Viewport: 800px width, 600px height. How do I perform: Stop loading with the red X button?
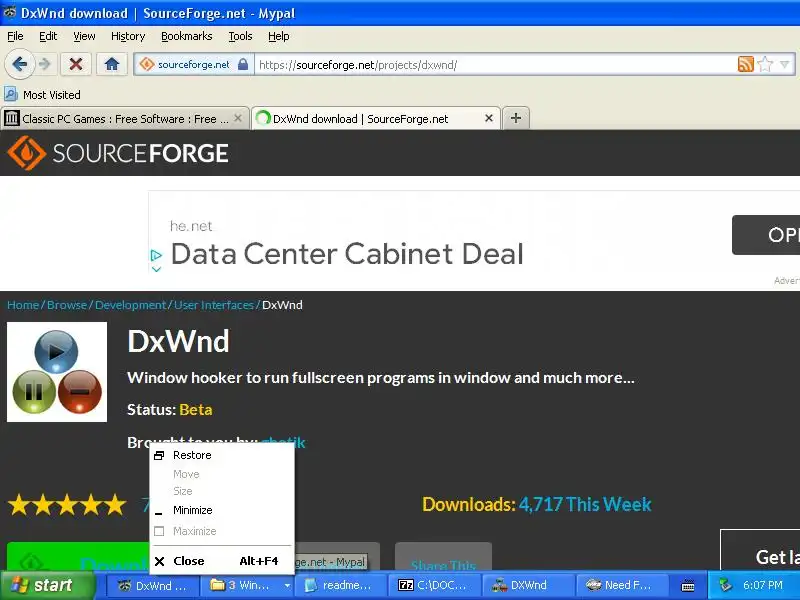pyautogui.click(x=76, y=64)
